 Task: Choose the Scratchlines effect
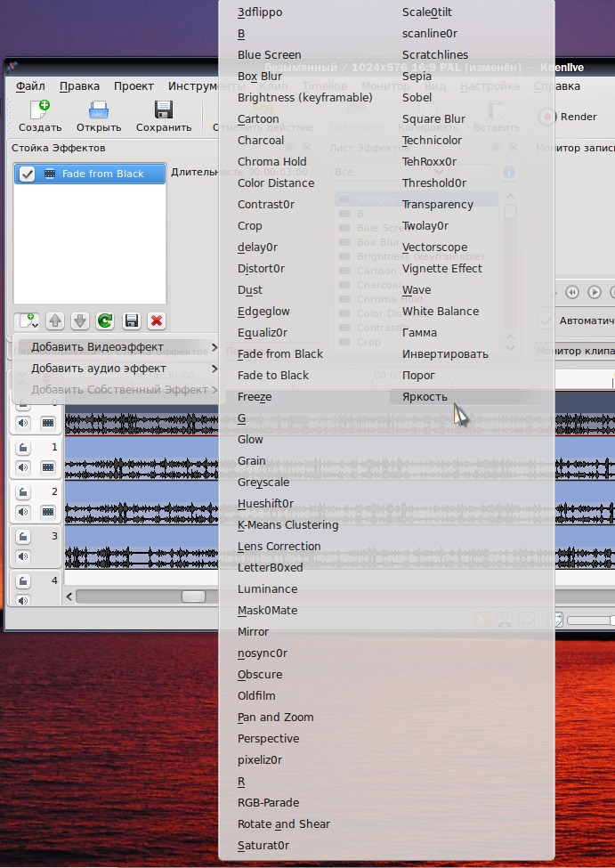pyautogui.click(x=435, y=55)
